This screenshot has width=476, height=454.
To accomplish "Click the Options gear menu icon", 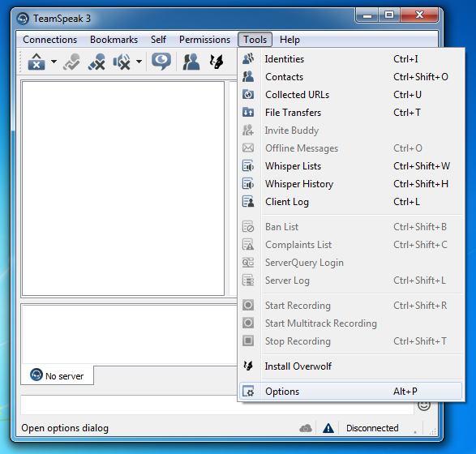I will coord(248,392).
